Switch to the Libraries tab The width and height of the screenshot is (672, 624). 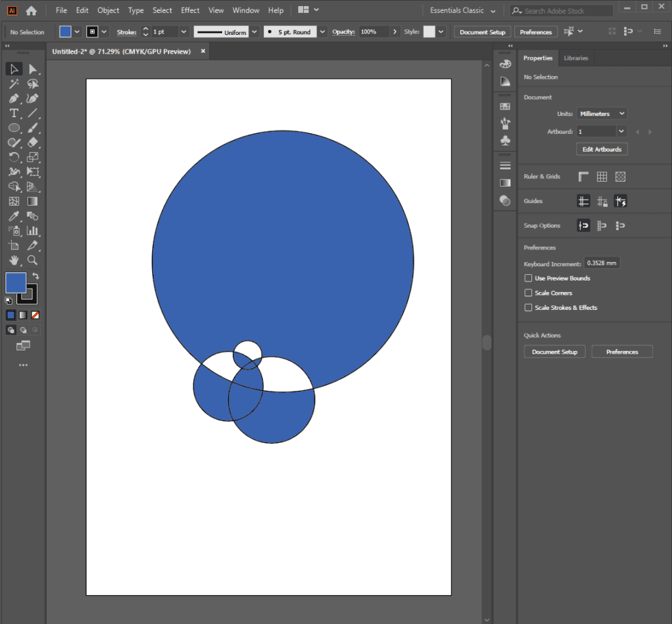575,58
